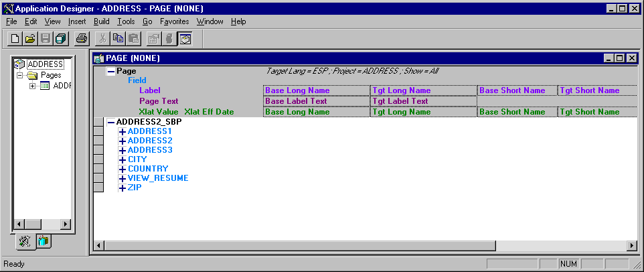Screen dimensions: 644x272
Task: Collapse the ADDRESS2_SBP page node
Action: [111, 122]
